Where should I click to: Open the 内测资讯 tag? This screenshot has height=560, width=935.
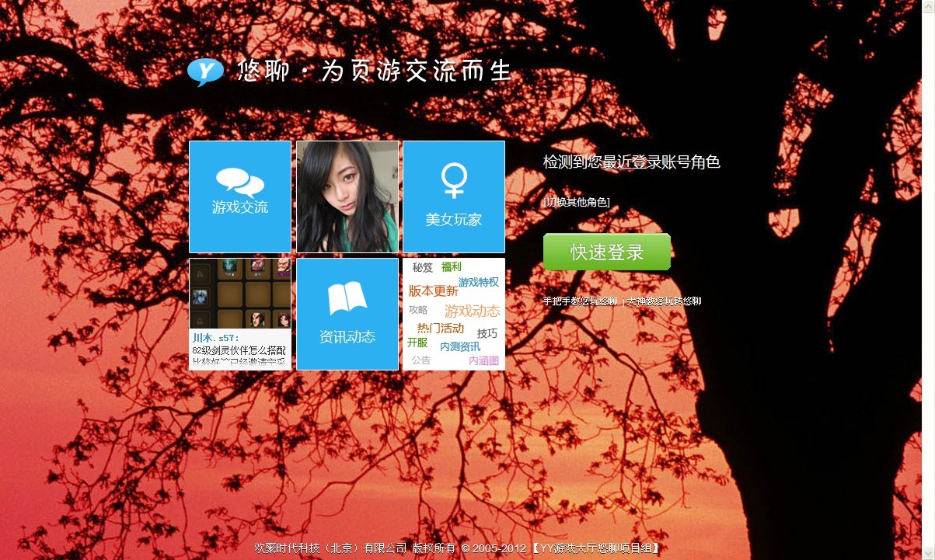click(459, 346)
